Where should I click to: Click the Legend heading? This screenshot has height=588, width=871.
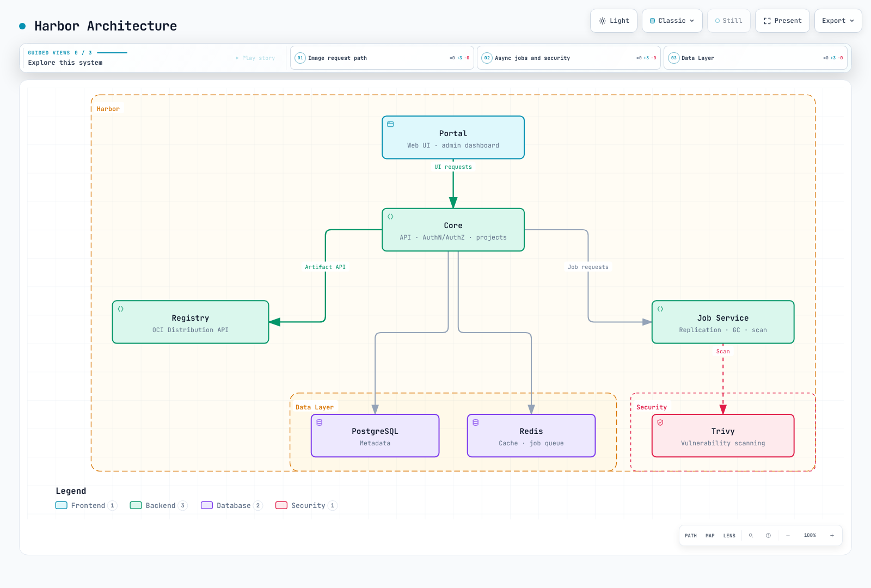click(x=71, y=491)
